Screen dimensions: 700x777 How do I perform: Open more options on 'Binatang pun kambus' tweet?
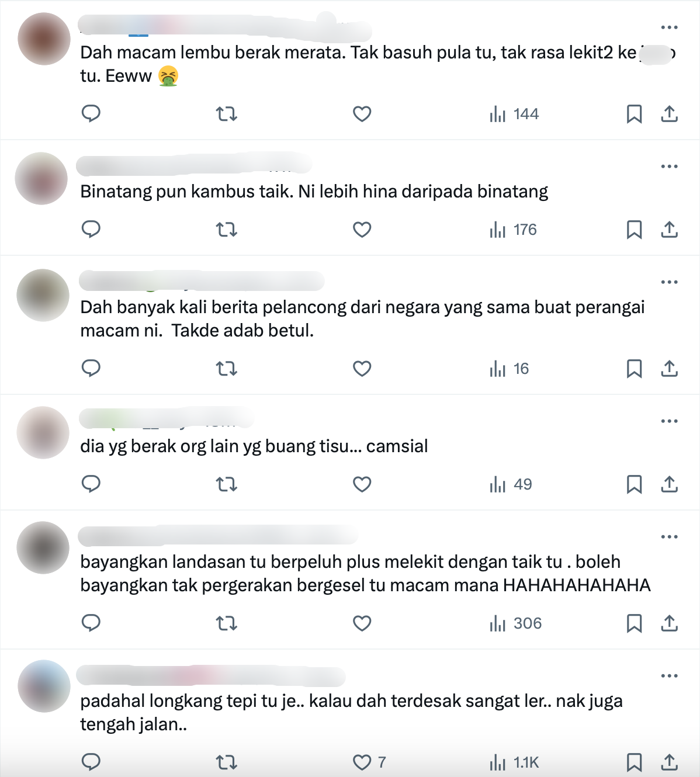click(x=669, y=166)
